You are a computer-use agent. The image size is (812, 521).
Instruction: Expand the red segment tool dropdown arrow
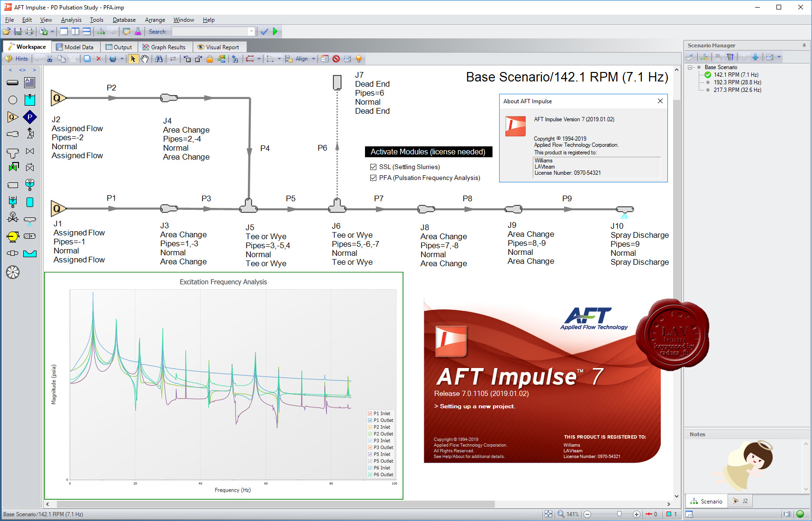(259, 59)
